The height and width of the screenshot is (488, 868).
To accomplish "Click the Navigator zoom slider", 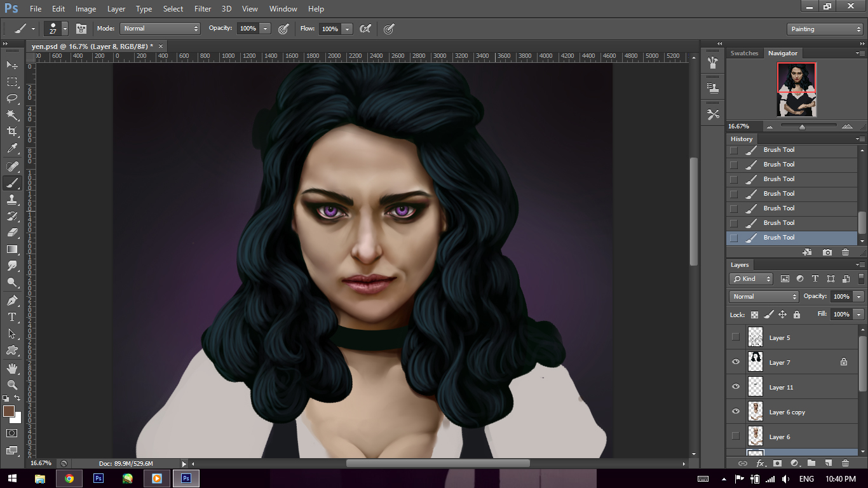I will (802, 126).
